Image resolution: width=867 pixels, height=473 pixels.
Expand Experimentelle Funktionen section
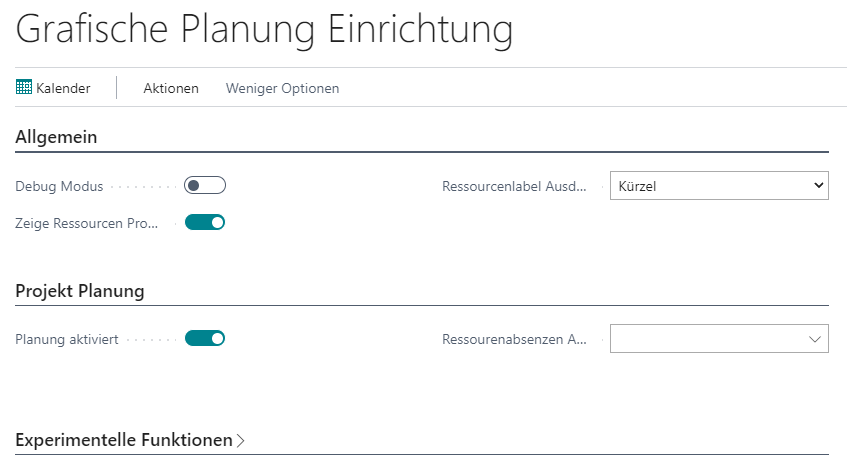[x=124, y=440]
